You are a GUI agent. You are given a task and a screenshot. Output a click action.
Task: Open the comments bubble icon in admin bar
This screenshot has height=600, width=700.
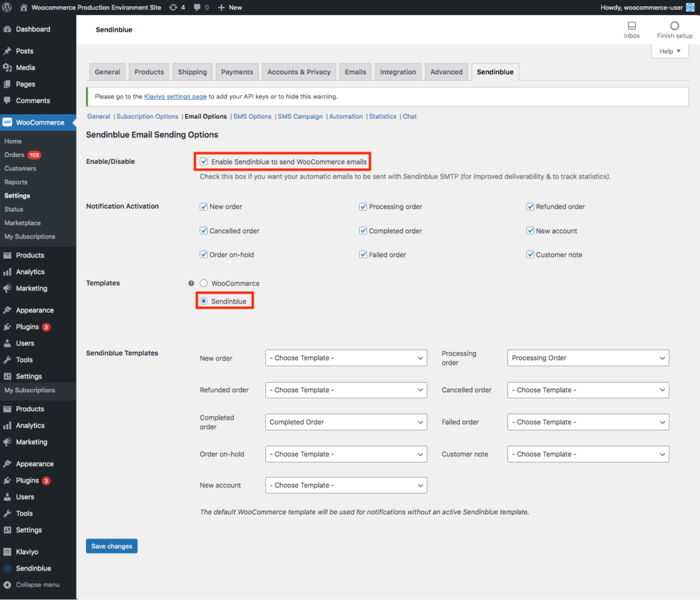point(197,8)
